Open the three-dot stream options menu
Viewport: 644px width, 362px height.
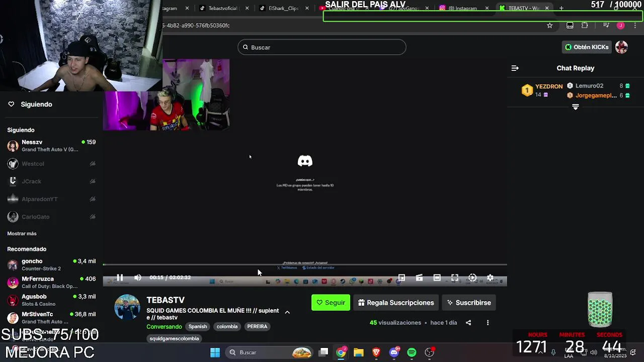(x=488, y=323)
